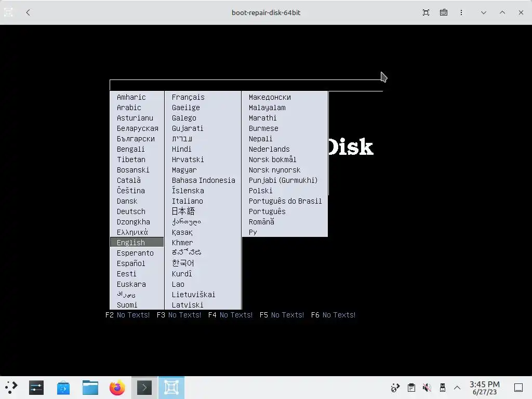Go back with the title bar arrow
Viewport: 532px width, 399px height.
[x=28, y=12]
